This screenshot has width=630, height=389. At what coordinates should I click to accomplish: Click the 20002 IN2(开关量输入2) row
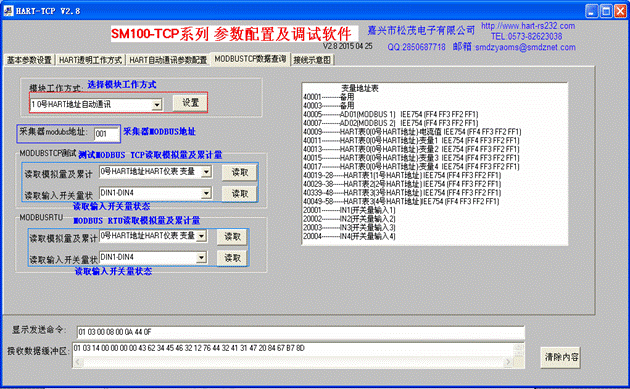click(x=349, y=219)
